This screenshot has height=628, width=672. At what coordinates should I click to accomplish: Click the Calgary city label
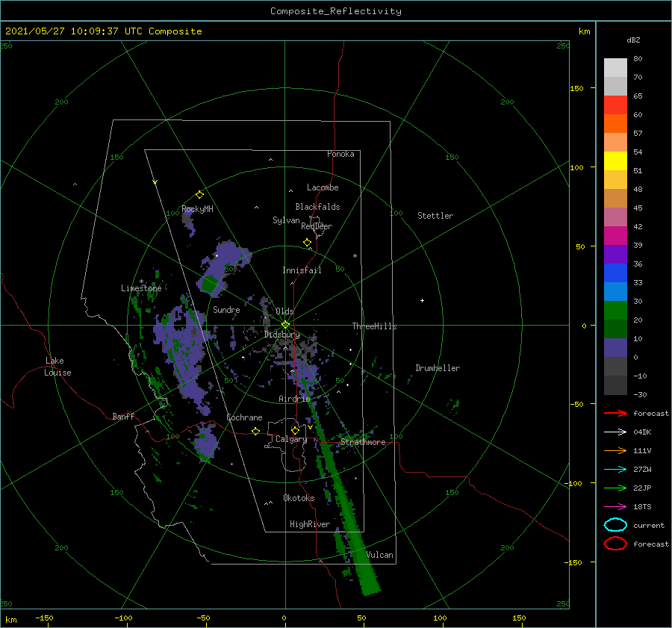[291, 439]
